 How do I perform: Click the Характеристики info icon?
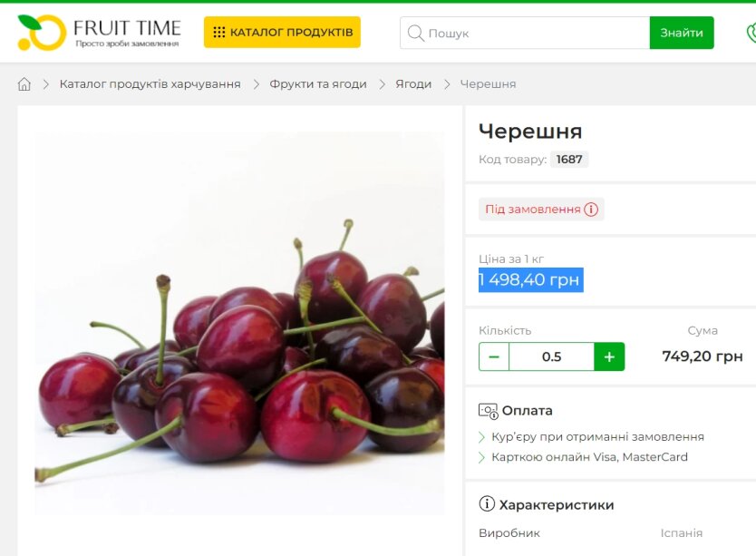pos(487,504)
